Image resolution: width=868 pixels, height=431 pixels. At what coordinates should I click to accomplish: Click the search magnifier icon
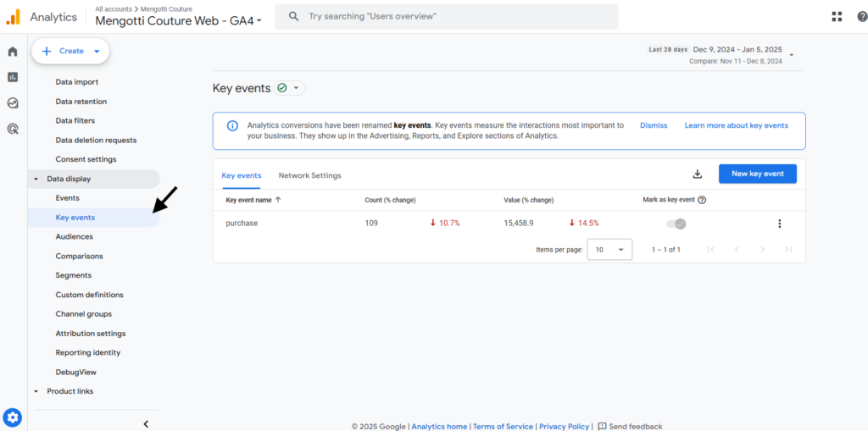tap(294, 17)
